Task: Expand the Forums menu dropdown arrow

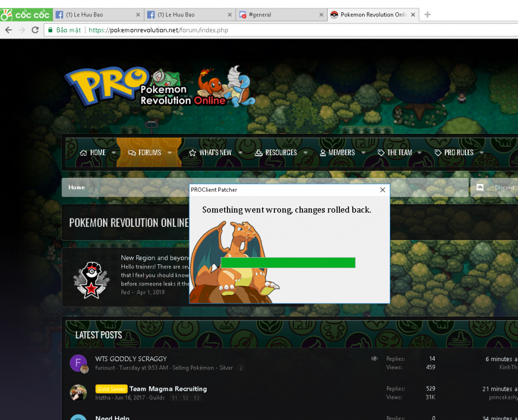Action: click(x=170, y=152)
